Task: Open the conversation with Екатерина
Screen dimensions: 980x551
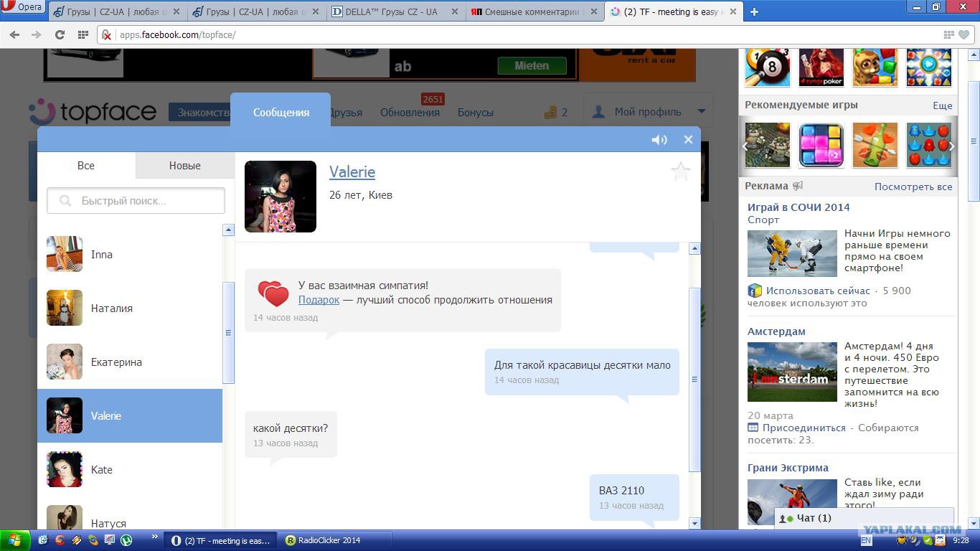Action: pos(130,362)
